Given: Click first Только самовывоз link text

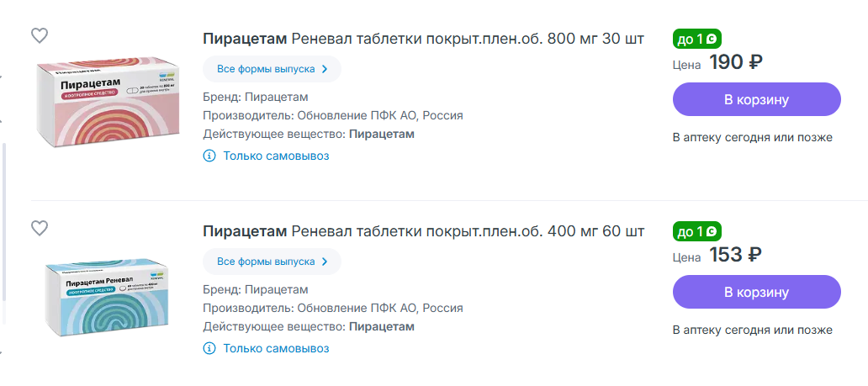Looking at the screenshot, I should [276, 156].
